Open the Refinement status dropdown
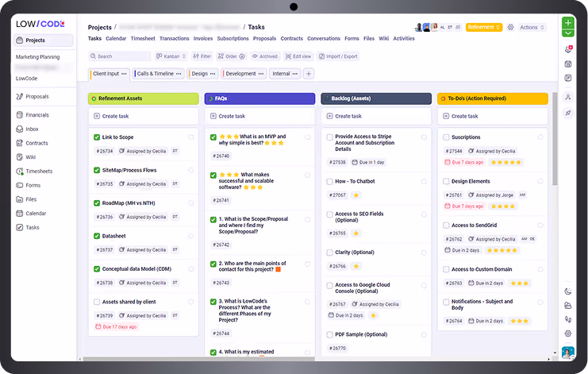588x374 pixels. 484,27
